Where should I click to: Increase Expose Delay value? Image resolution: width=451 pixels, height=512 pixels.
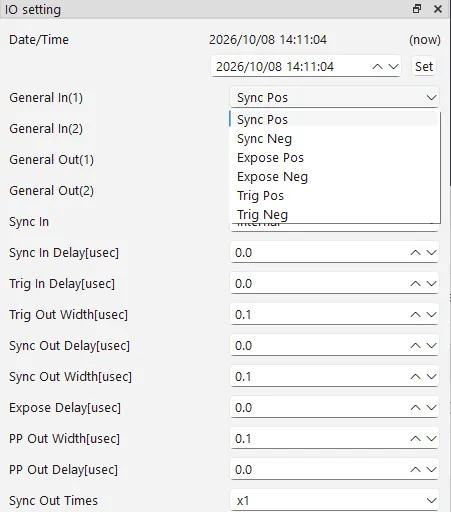pos(415,408)
